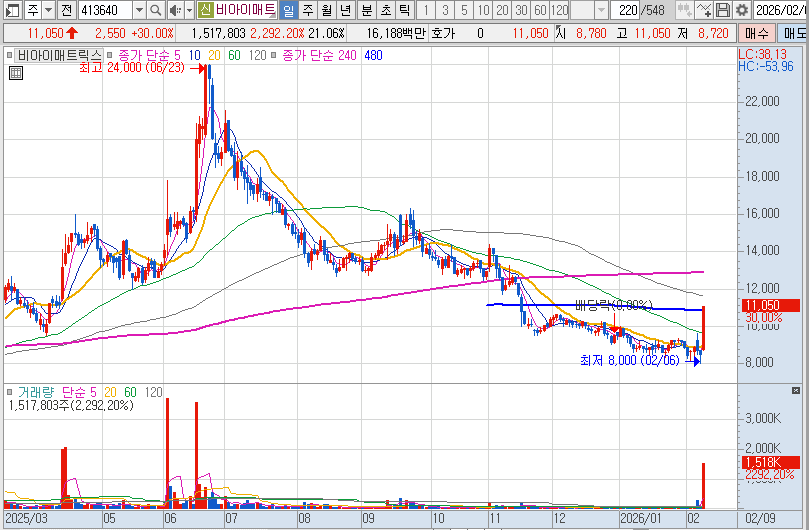Switch to 초 second chart
Screen dimensions: 809x530
point(386,10)
